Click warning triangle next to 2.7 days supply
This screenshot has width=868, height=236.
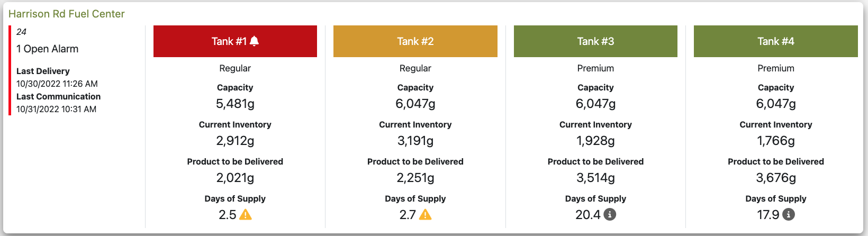pyautogui.click(x=426, y=214)
